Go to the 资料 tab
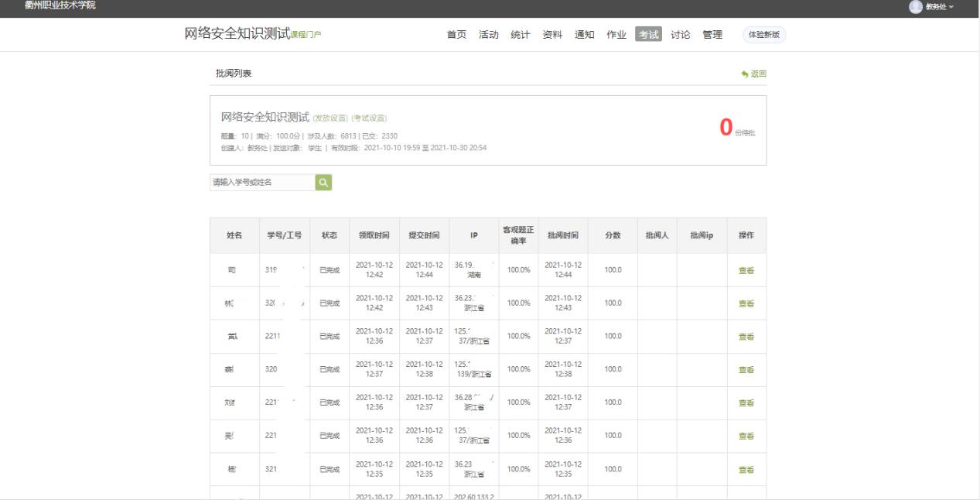Viewport: 980px width, 500px height. point(552,35)
